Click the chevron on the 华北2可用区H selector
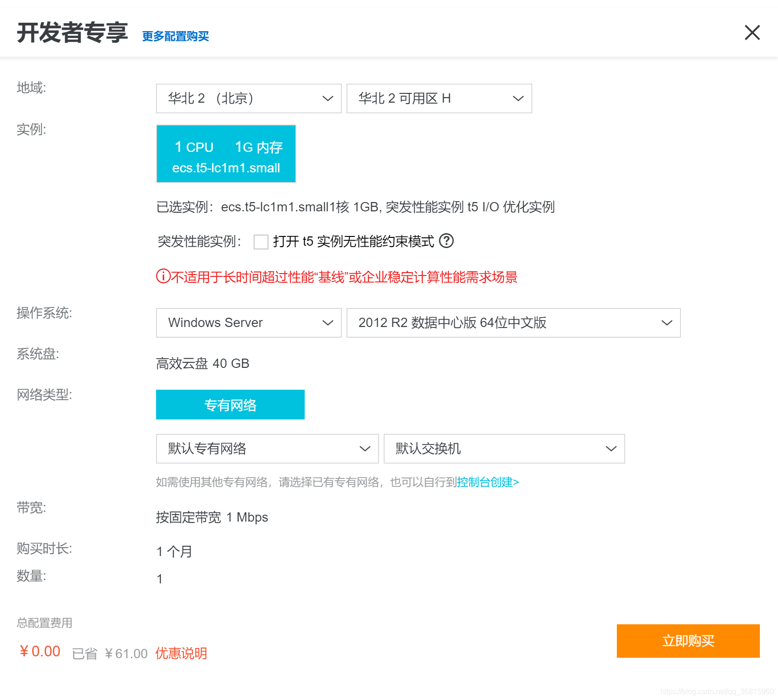Screen dimensions: 778x700 517,98
